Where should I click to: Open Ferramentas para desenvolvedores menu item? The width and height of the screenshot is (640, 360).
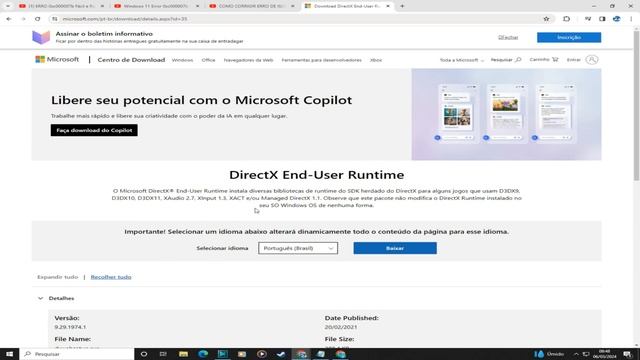tap(321, 60)
